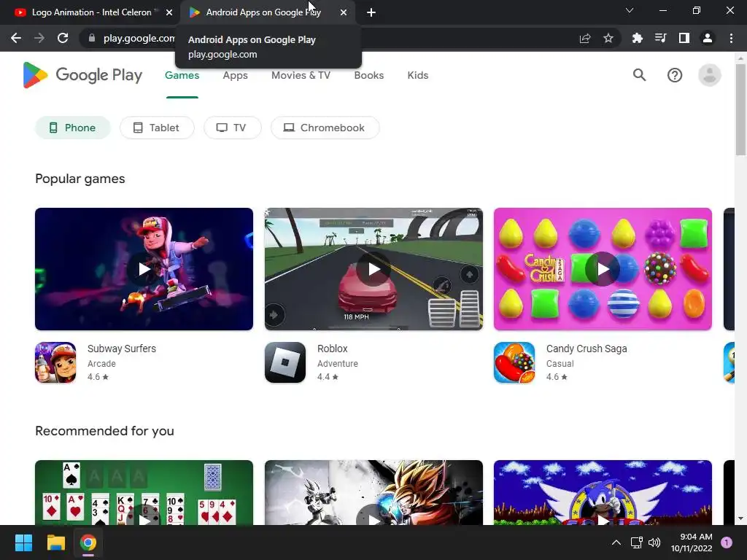Click the Recommended for you heading
The width and height of the screenshot is (747, 560).
[104, 431]
